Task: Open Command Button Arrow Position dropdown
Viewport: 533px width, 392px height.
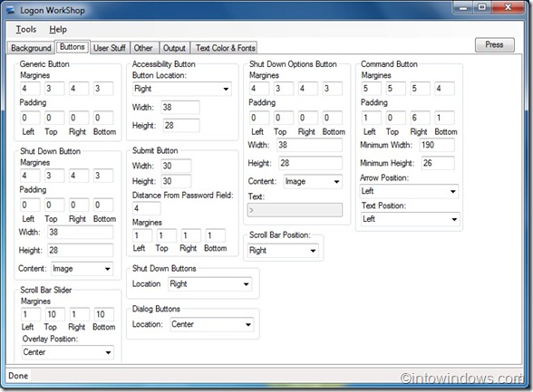Action: (x=409, y=191)
